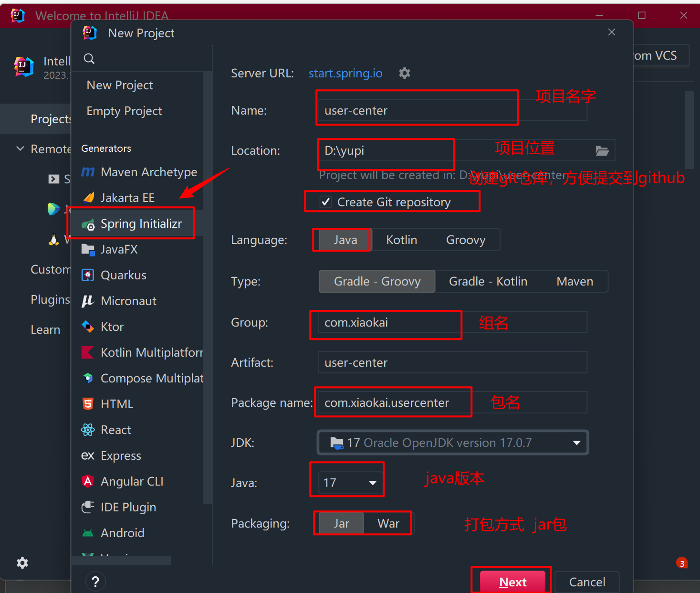Image resolution: width=700 pixels, height=593 pixels.
Task: Set packaging to War
Action: [x=388, y=523]
